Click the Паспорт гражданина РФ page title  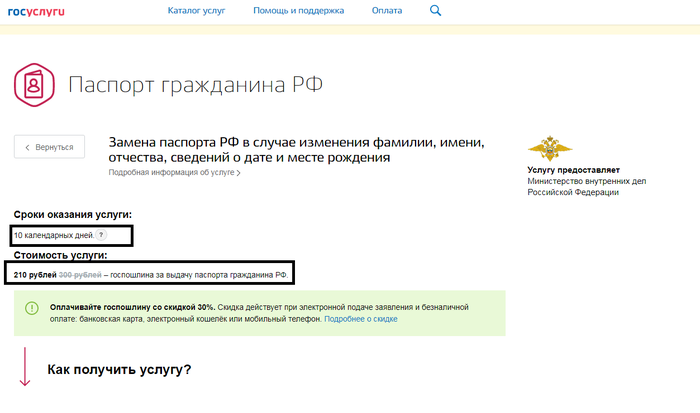click(195, 83)
